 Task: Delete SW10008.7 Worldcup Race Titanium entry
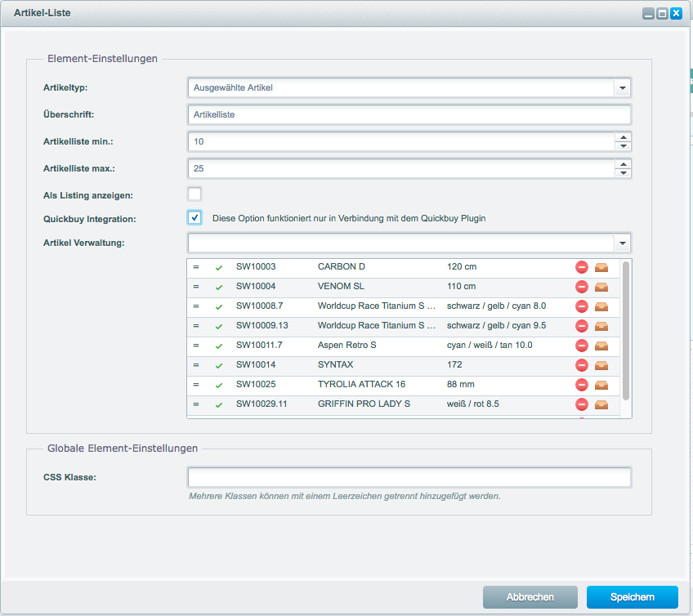[x=582, y=306]
